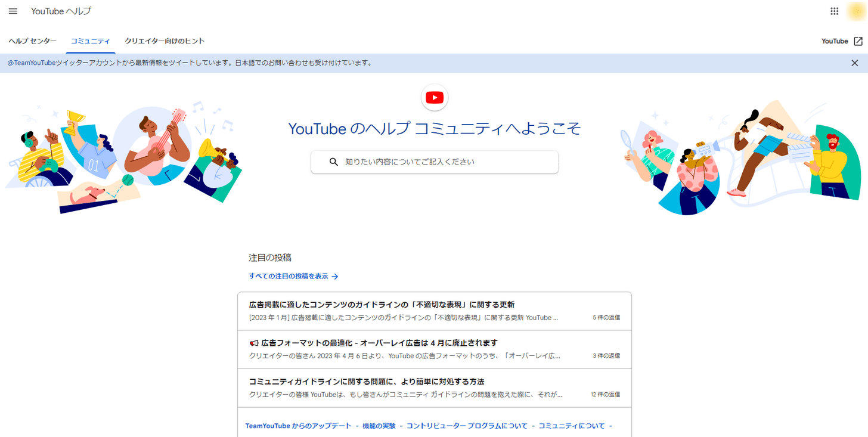
Task: Click the 注目の投稿 heading
Action: tap(270, 258)
